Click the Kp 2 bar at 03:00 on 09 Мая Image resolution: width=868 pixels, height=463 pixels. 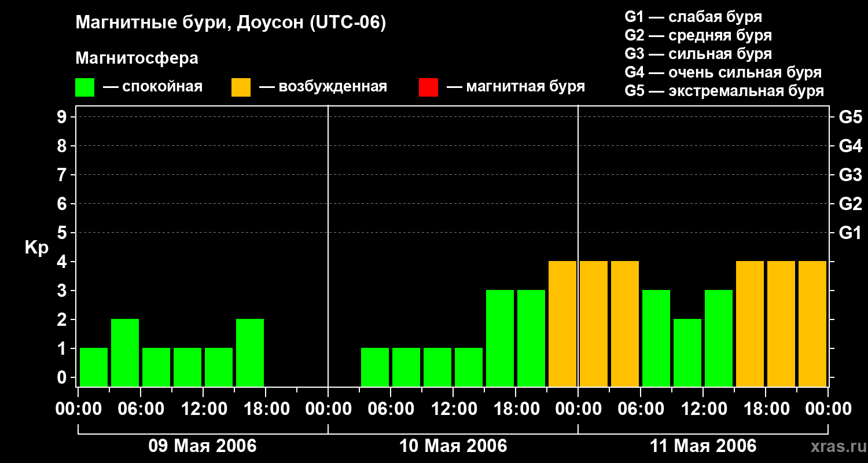tap(125, 352)
